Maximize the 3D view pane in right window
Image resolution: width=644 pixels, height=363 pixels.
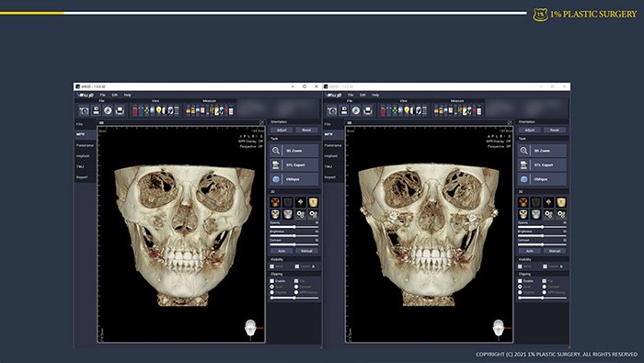510,122
